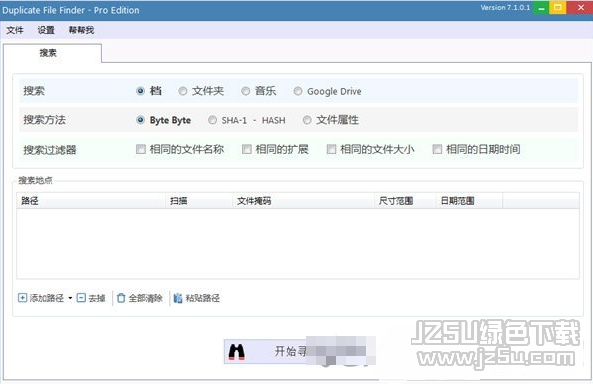Sort by the 路径 column header

tap(91, 201)
